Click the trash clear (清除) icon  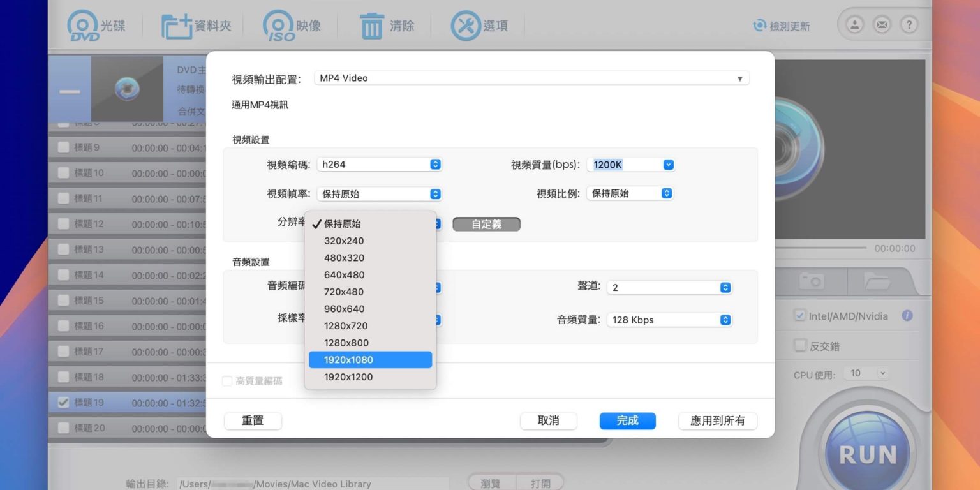[371, 26]
